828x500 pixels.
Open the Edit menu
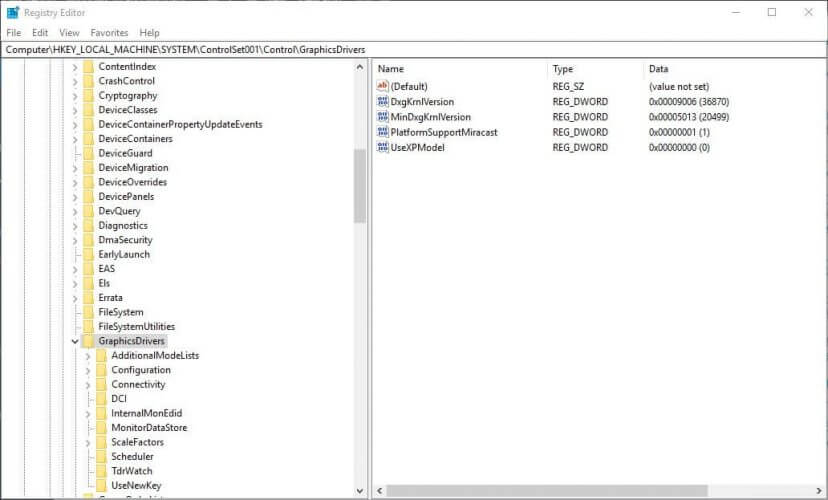tap(40, 33)
